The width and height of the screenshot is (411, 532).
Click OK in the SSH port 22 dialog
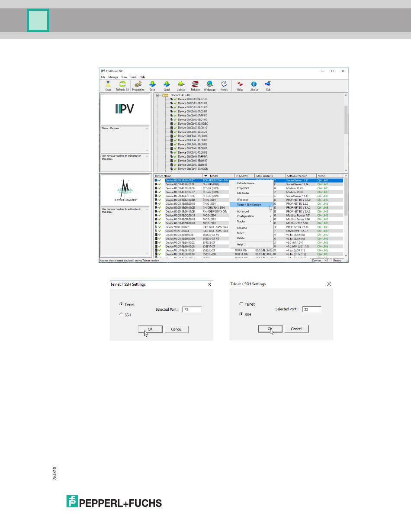(270, 329)
